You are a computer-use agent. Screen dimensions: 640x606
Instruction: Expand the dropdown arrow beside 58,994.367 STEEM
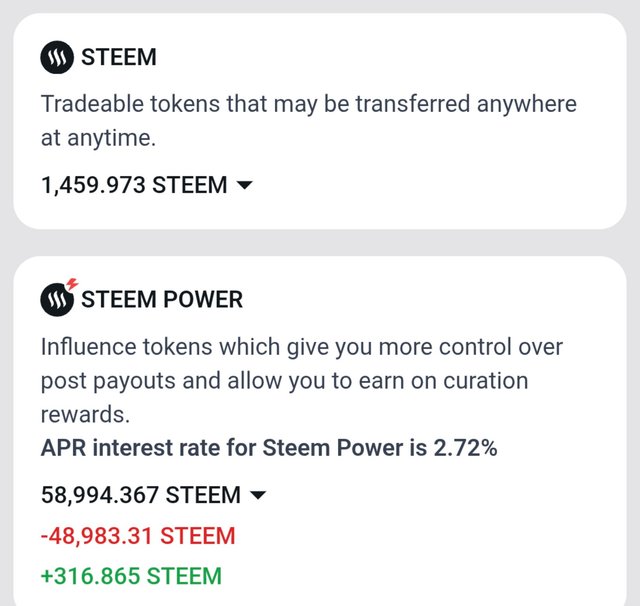(x=257, y=495)
